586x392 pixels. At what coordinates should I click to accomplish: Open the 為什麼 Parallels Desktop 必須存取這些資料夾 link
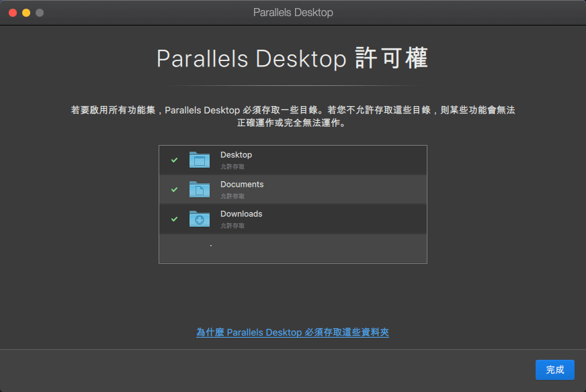click(292, 332)
